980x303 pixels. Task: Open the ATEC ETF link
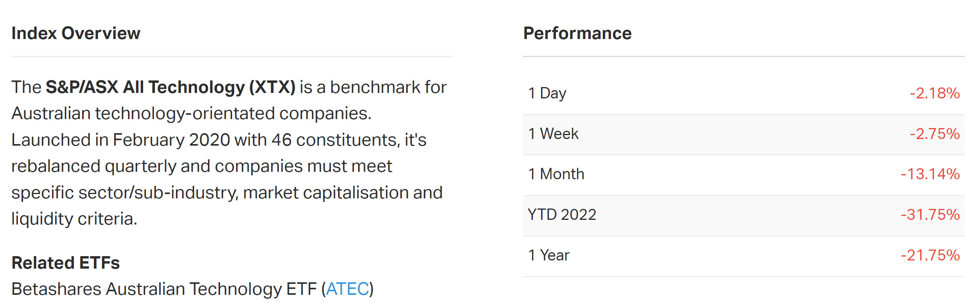click(x=348, y=289)
